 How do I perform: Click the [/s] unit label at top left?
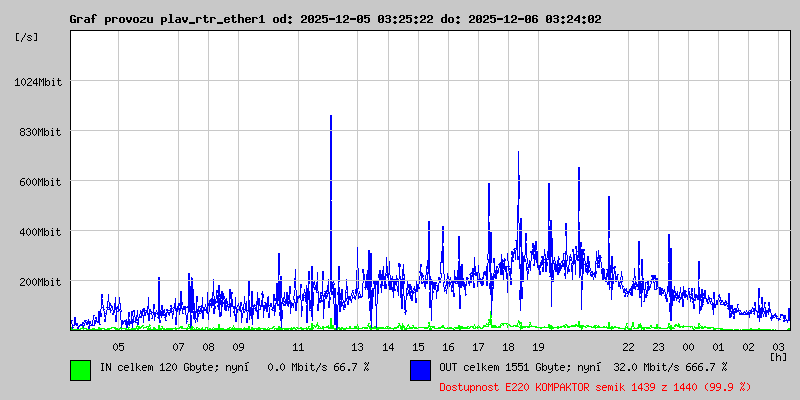point(27,37)
